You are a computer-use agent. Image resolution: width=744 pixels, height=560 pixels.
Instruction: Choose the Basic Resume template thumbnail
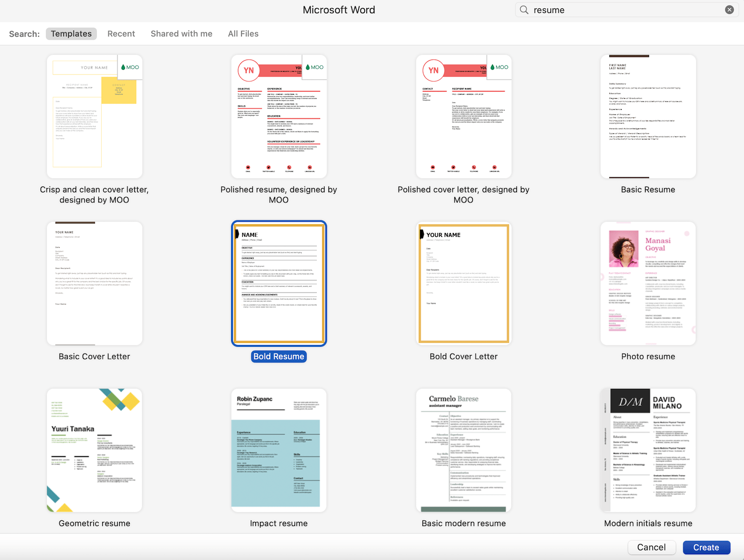(648, 116)
